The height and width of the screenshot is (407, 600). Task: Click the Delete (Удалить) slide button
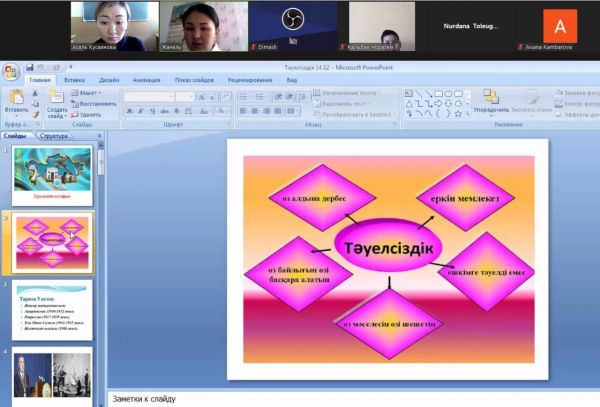89,114
